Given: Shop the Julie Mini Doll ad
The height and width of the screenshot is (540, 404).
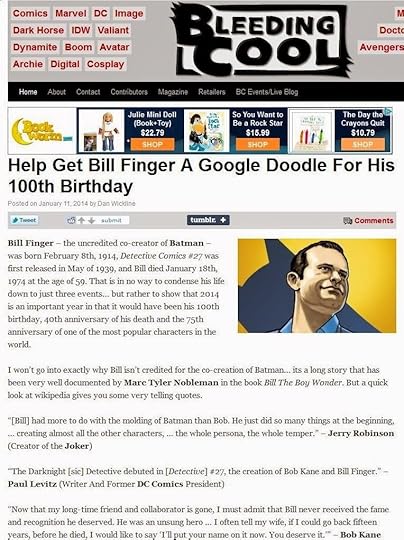Looking at the screenshot, I should click(x=152, y=145).
